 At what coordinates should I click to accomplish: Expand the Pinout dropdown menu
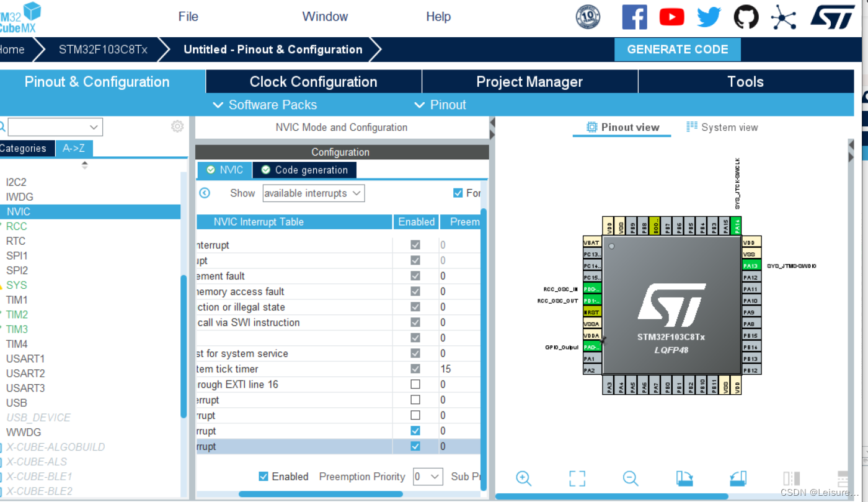(x=440, y=105)
